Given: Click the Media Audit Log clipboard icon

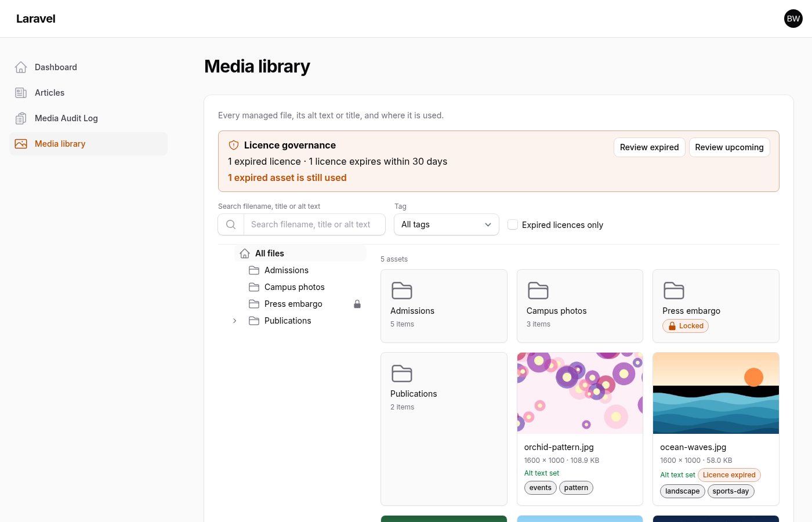Looking at the screenshot, I should coord(21,118).
